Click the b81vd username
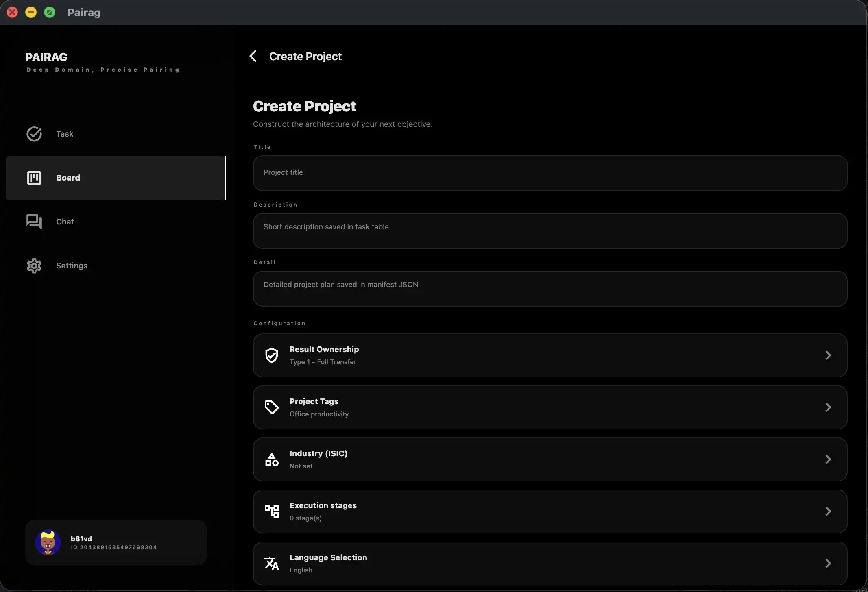Viewport: 868px width, 592px height. click(x=81, y=538)
